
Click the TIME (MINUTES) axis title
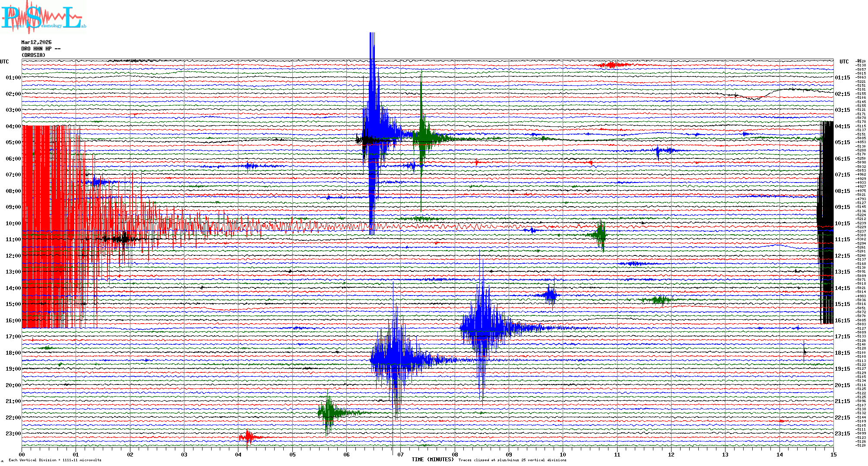pyautogui.click(x=433, y=460)
